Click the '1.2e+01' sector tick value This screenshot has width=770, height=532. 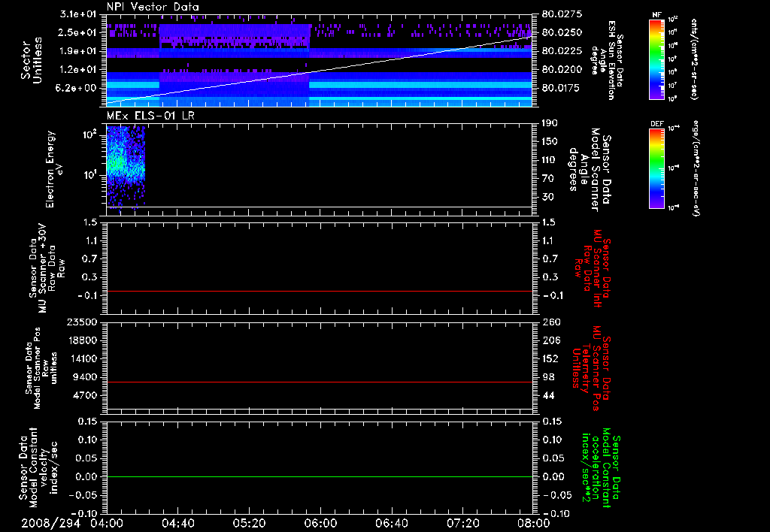coord(78,70)
